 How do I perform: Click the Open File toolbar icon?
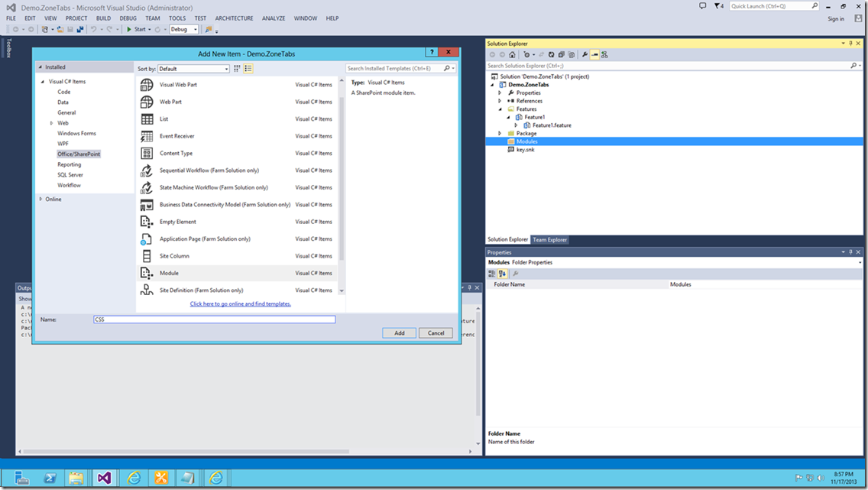(60, 29)
